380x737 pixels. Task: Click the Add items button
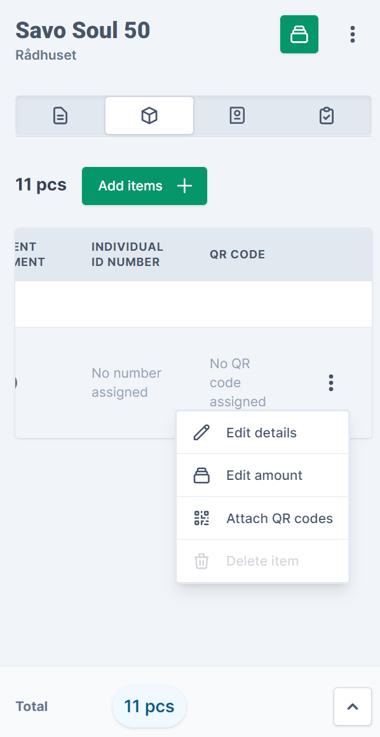click(x=144, y=186)
